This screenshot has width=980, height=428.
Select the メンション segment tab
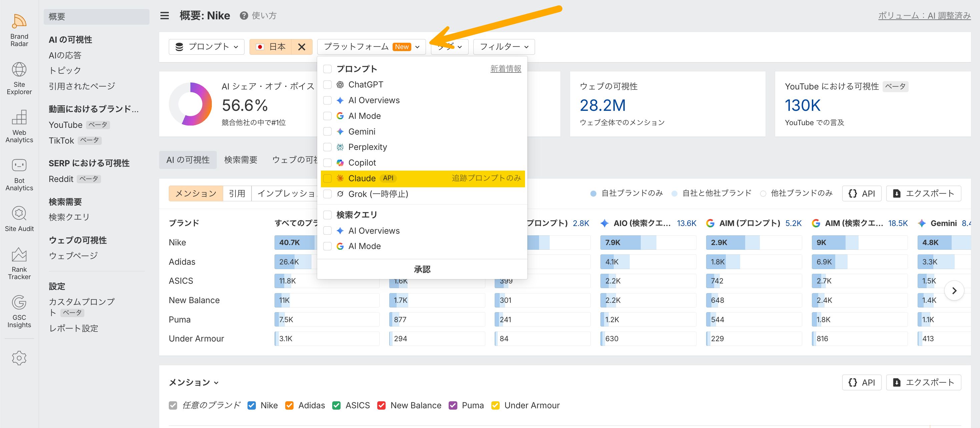(x=196, y=193)
